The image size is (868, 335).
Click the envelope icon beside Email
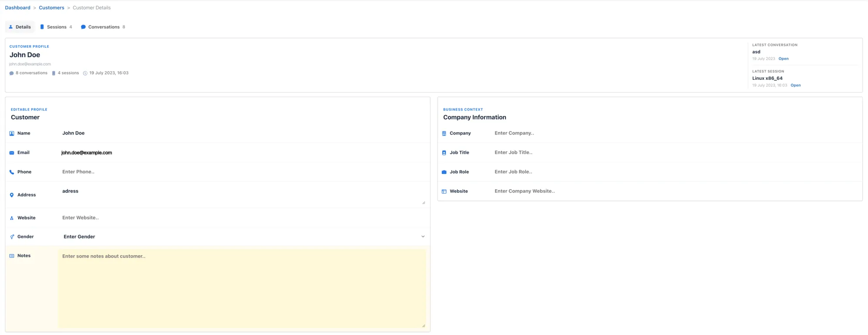[12, 153]
